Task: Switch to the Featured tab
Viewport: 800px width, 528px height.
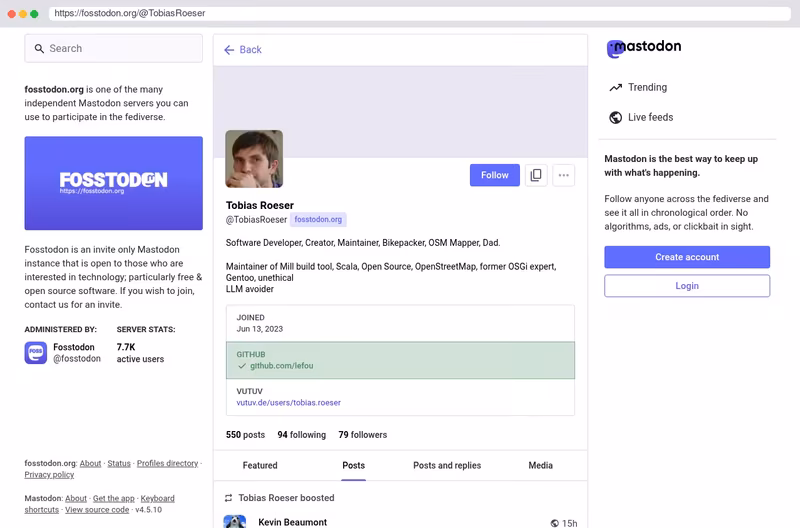Action: point(260,465)
